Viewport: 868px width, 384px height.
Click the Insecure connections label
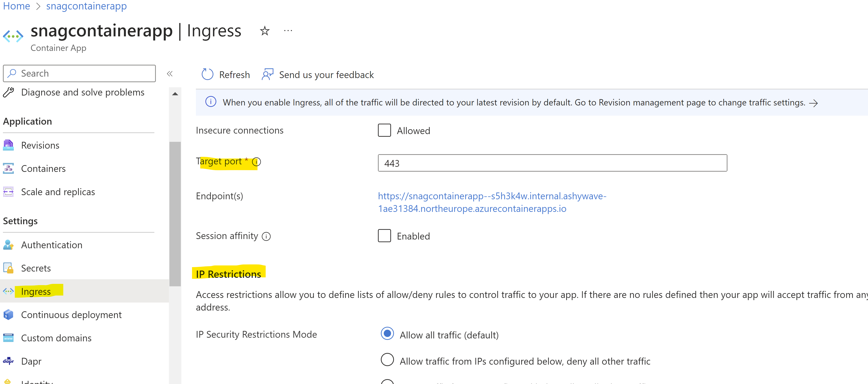click(240, 130)
